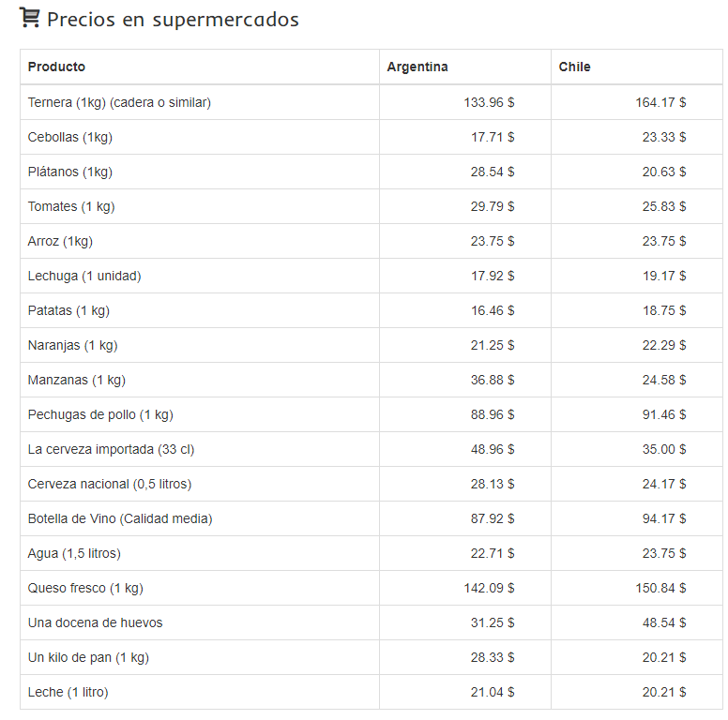Click Pechugas de pollo (1 kg) label
This screenshot has width=728, height=720.
(x=100, y=414)
